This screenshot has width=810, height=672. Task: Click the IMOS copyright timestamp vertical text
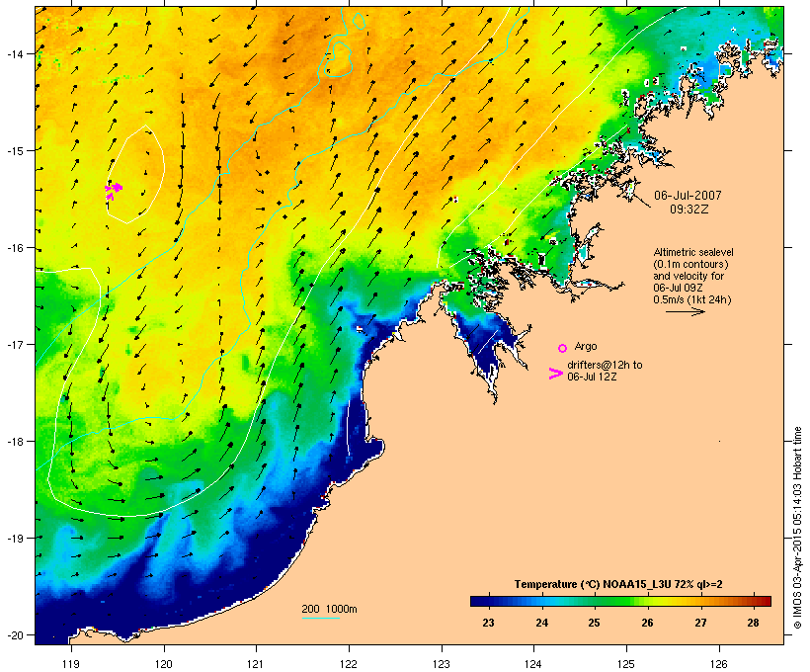797,528
